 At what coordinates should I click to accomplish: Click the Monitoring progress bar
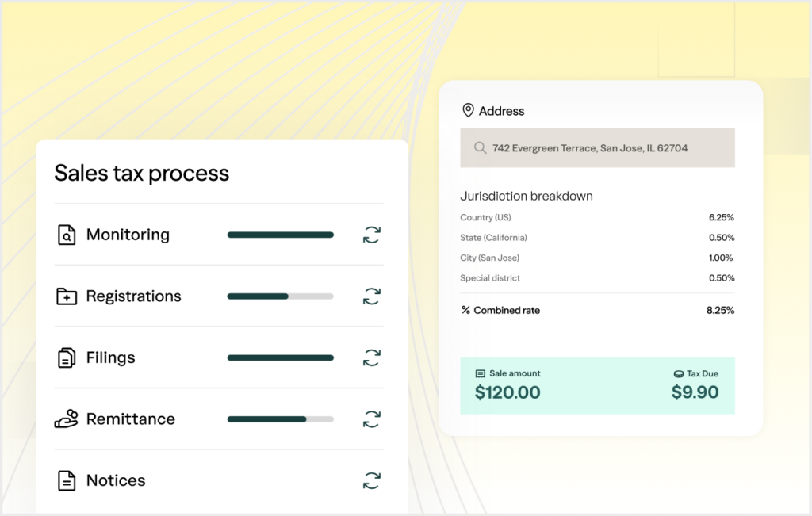[280, 235]
